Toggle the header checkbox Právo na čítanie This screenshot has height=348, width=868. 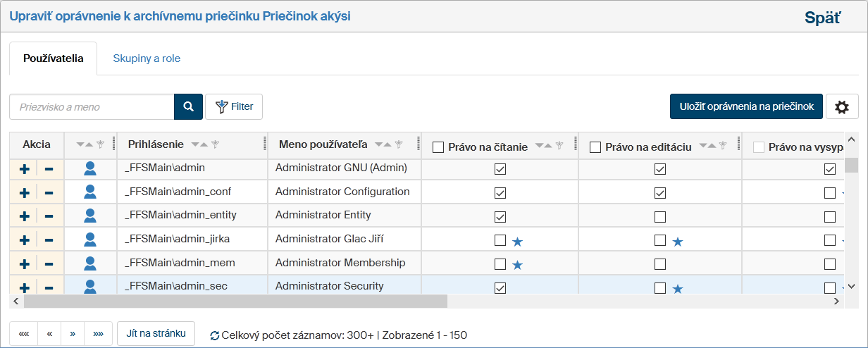(438, 147)
